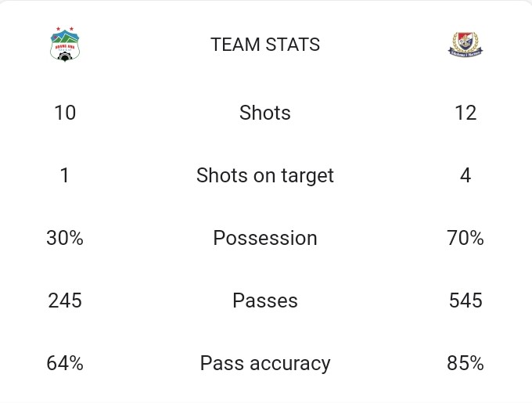Open the Yokohama F. Marinos team crest
Image resolution: width=532 pixels, height=403 pixels.
pyautogui.click(x=465, y=45)
